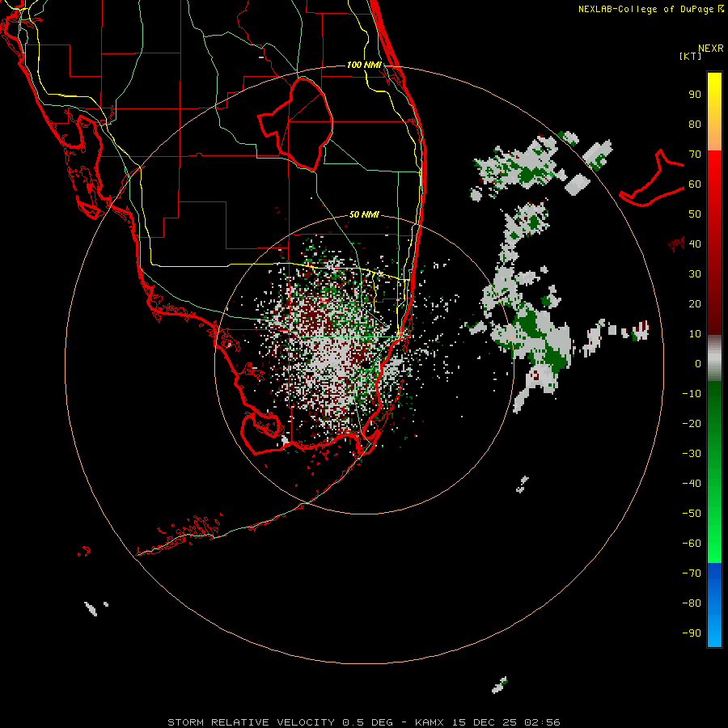Viewport: 728px width, 728px height.
Task: Click the '[KT]' units label
Action: point(691,56)
